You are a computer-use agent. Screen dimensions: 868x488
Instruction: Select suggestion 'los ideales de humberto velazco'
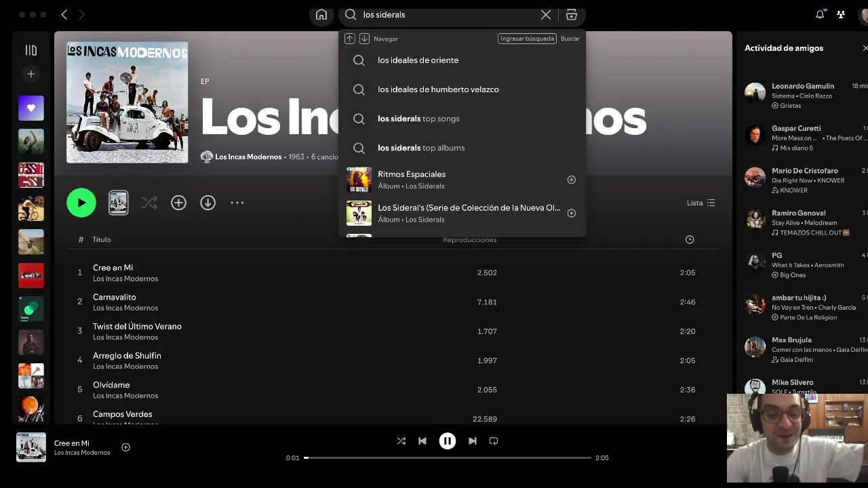click(462, 89)
